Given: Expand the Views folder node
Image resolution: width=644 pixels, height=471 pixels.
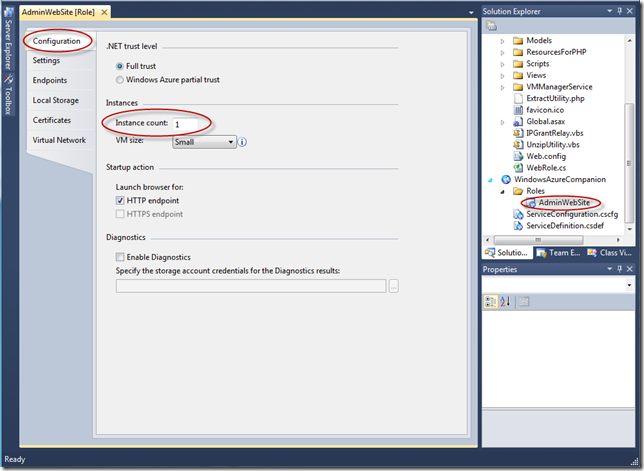Looking at the screenshot, I should tap(502, 76).
